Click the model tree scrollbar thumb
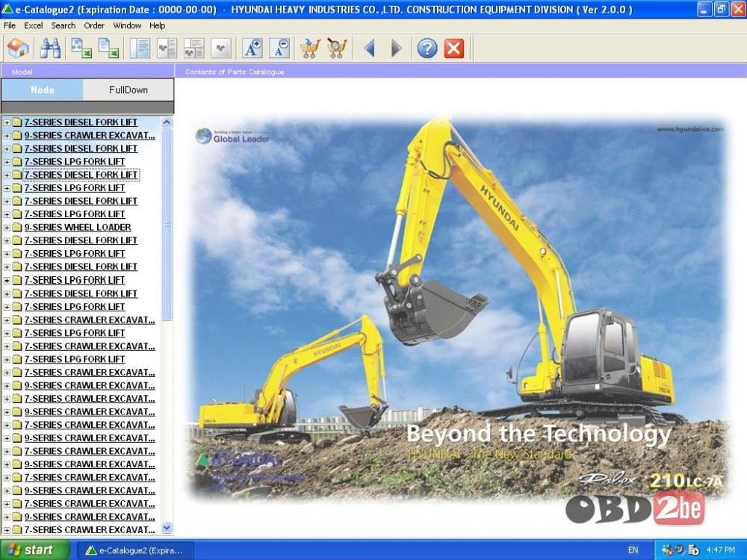Image resolution: width=747 pixels, height=560 pixels. 167,224
